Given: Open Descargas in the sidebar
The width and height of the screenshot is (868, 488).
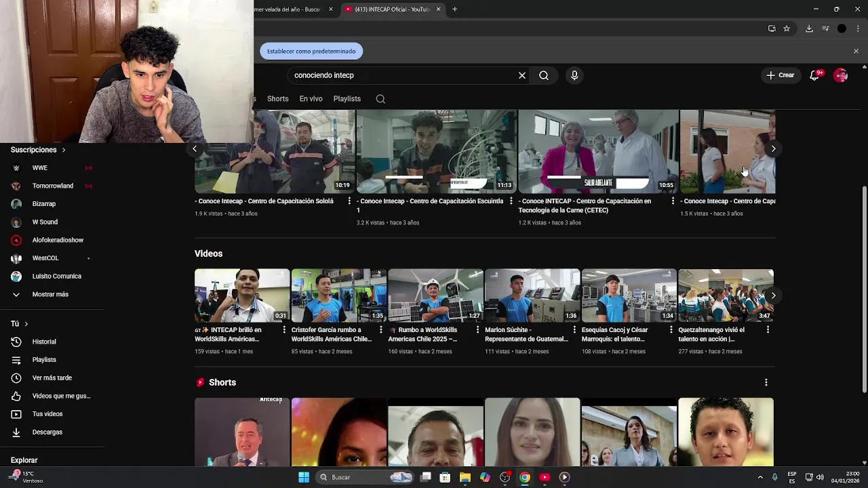Looking at the screenshot, I should click(47, 432).
